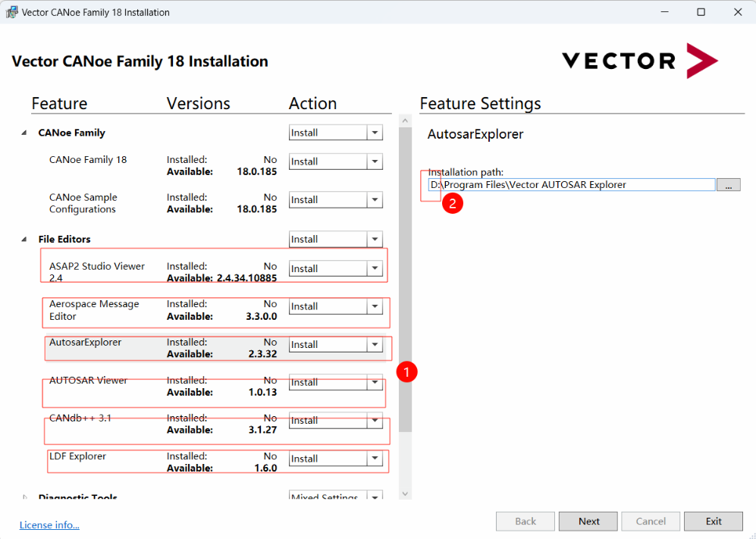Open the License info link
756x539 pixels.
coord(49,525)
